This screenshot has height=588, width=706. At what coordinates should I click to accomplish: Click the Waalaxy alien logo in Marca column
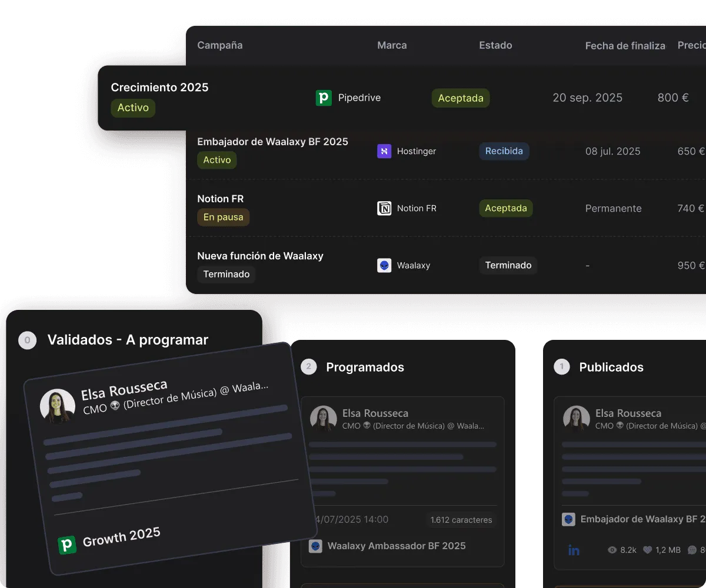tap(384, 265)
